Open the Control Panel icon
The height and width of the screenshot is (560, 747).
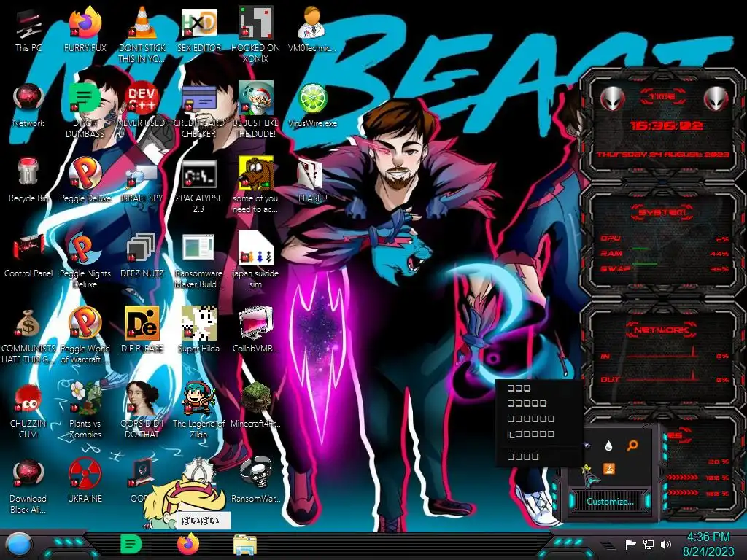pyautogui.click(x=28, y=256)
